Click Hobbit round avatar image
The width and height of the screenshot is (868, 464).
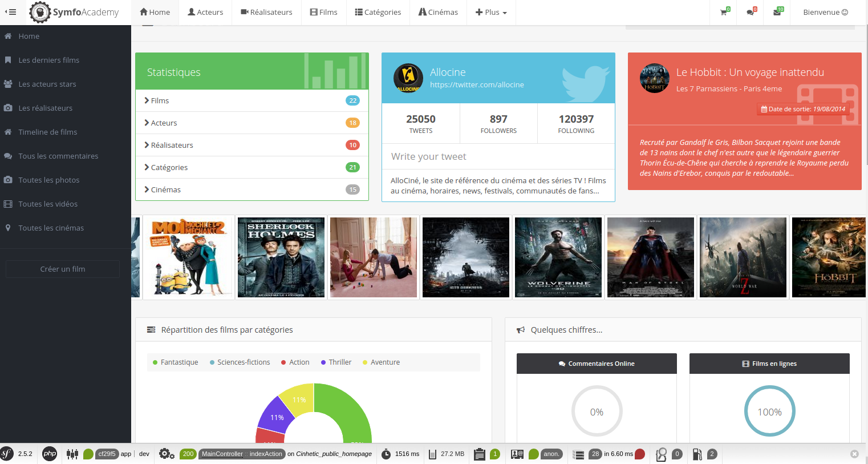(x=655, y=78)
